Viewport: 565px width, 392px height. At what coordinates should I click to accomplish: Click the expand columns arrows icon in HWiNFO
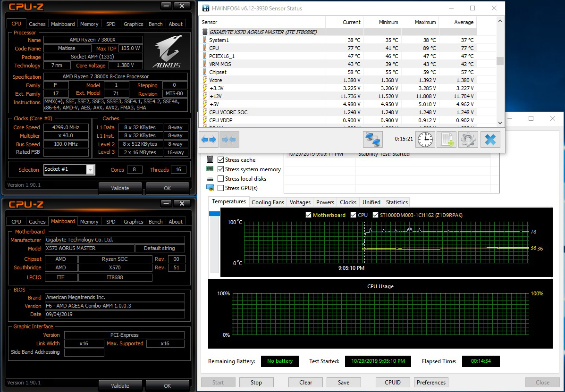click(x=209, y=140)
